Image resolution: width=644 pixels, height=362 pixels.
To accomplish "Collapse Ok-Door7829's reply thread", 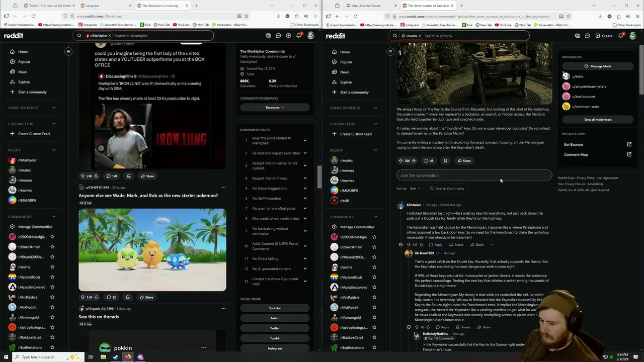I will (x=409, y=327).
